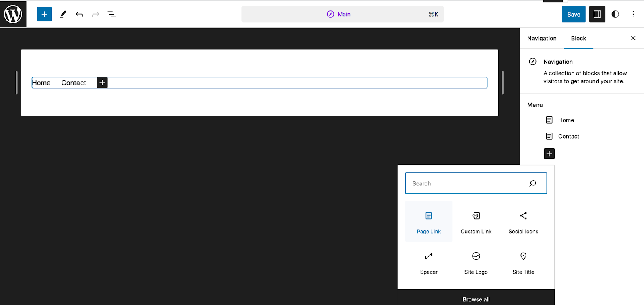Insert a Custom Link block
This screenshot has width=644, height=305.
click(x=476, y=222)
